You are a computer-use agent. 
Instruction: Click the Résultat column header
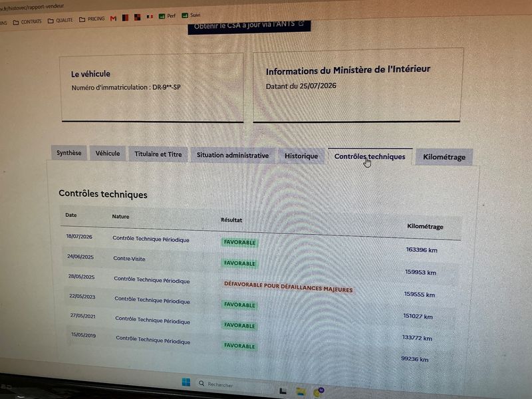(231, 220)
